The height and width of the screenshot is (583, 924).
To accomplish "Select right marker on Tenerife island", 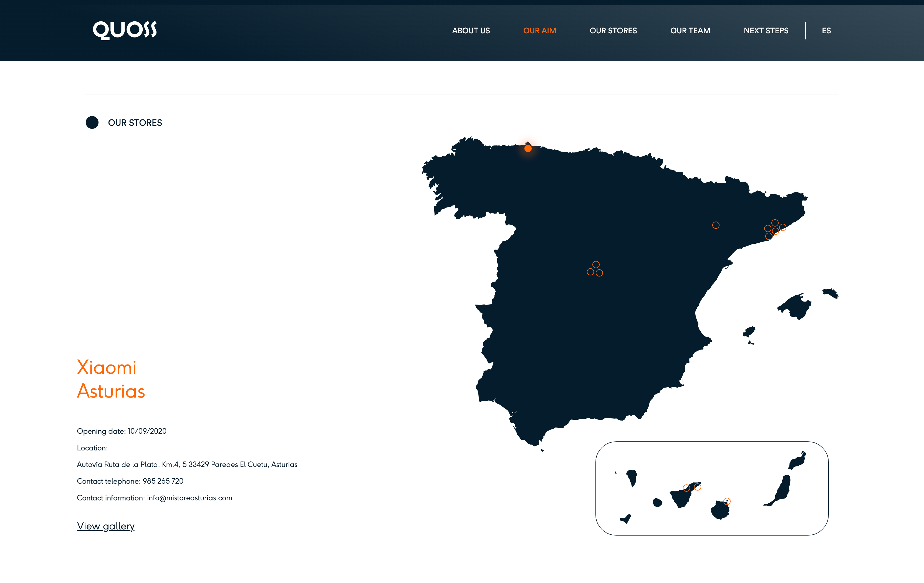I will [x=698, y=487].
